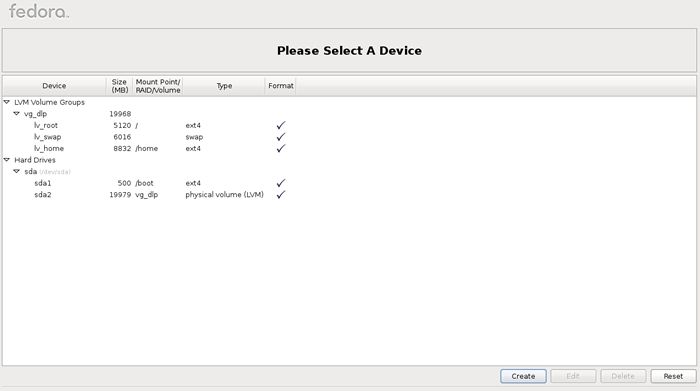Screen dimensions: 700x391
Task: Sort by the Device column header
Action: 54,86
